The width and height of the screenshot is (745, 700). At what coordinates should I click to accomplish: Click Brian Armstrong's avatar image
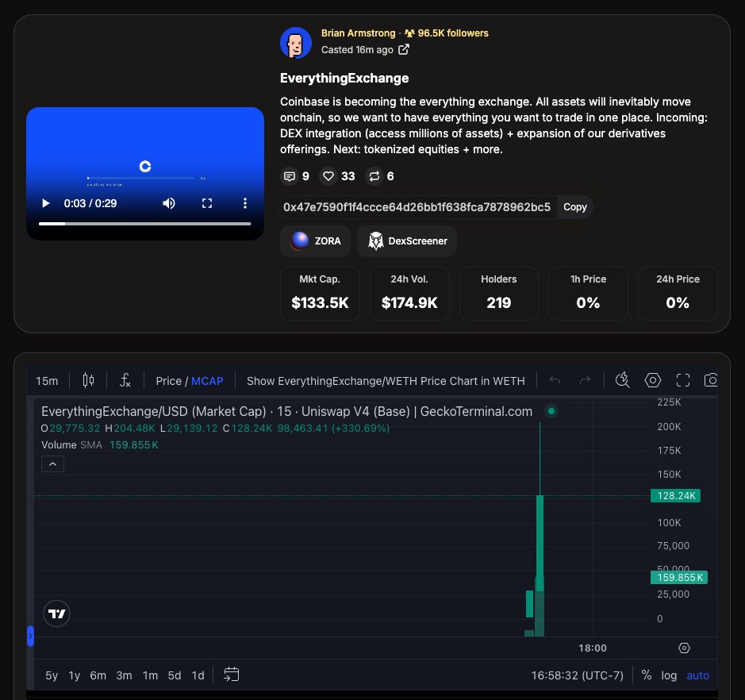(x=296, y=43)
